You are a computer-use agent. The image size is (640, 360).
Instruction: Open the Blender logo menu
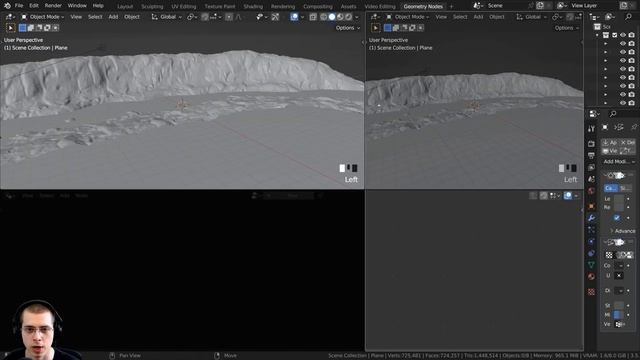(x=7, y=6)
